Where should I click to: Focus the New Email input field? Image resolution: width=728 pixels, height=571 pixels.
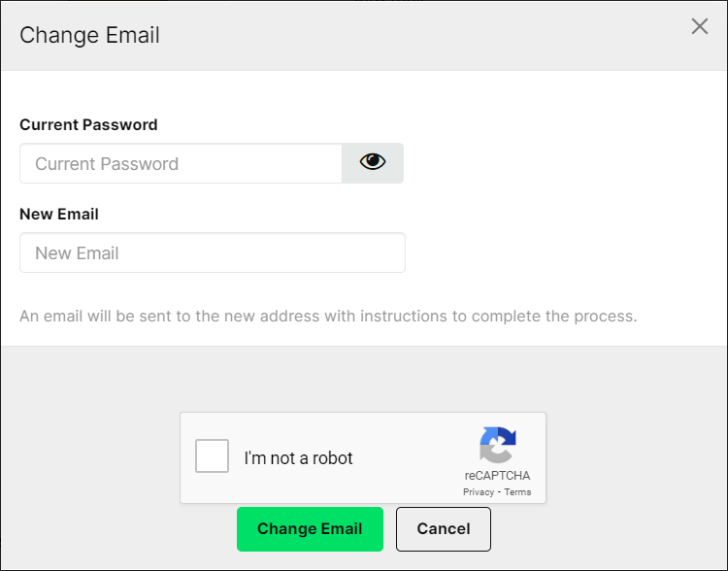213,252
